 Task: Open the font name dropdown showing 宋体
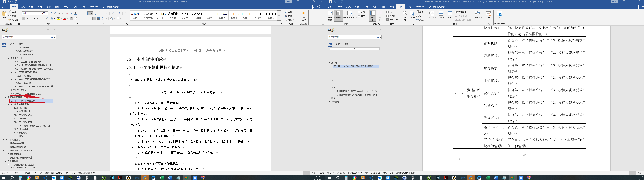pyautogui.click(x=39, y=13)
